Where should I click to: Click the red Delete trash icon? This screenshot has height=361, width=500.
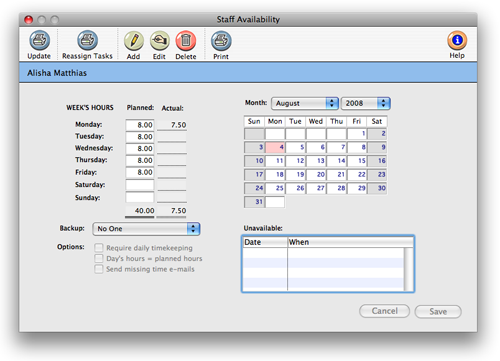coord(186,41)
